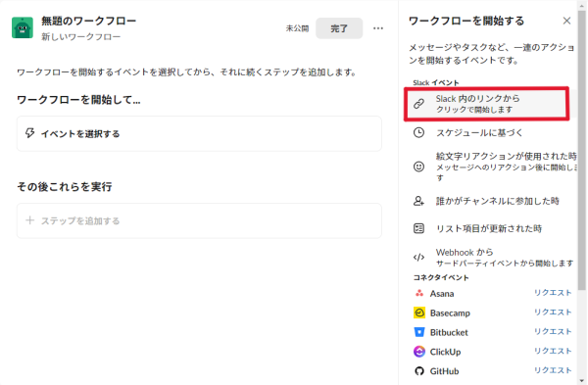The height and width of the screenshot is (385, 588).
Task: Click the ステップを追加する box
Action: 199,220
